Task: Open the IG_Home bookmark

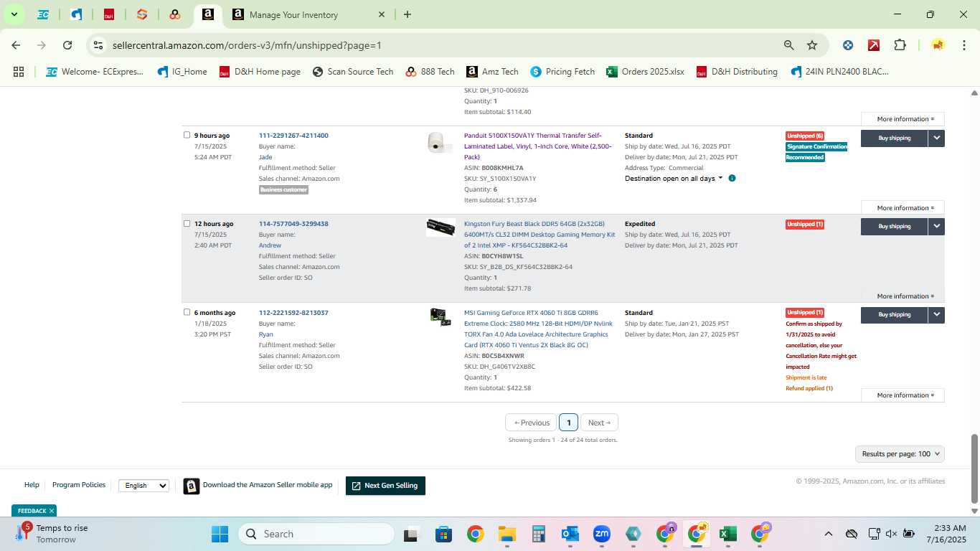Action: pos(182,72)
